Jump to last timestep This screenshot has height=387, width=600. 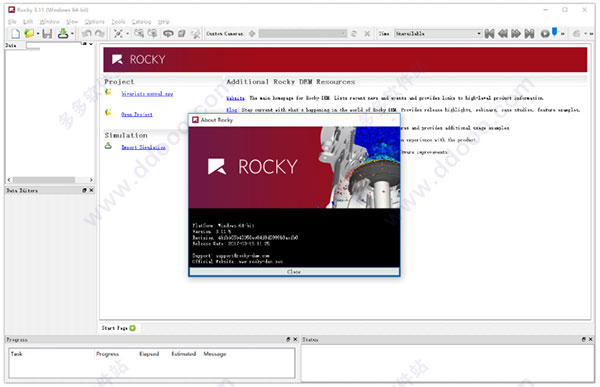pos(529,34)
